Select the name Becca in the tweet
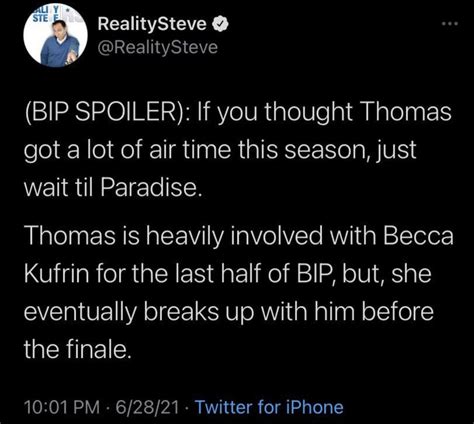474x424 pixels. (x=418, y=235)
